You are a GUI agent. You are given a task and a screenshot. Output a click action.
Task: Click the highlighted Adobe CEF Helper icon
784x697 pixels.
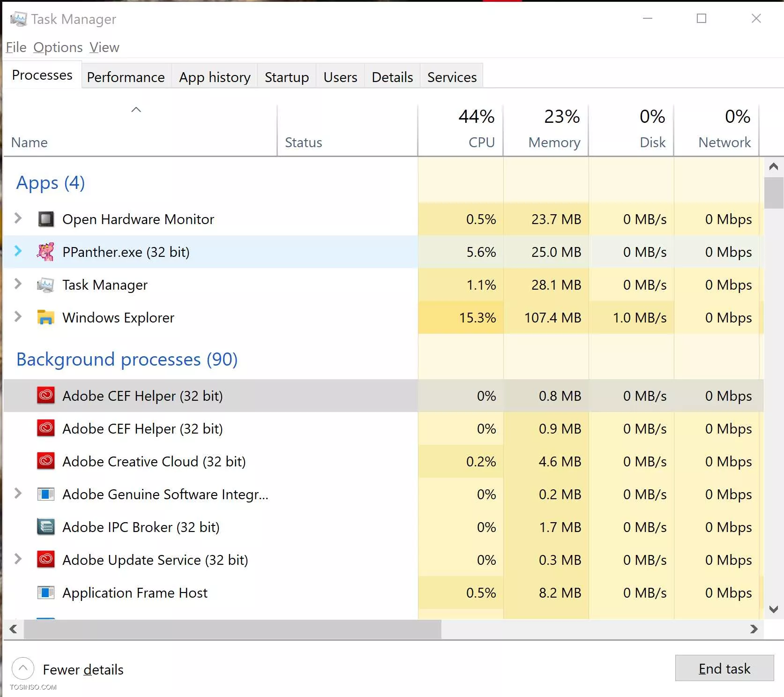46,396
